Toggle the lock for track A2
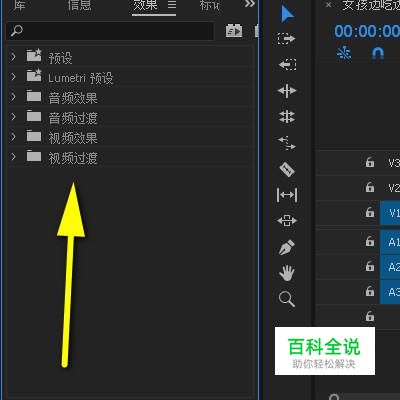Image resolution: width=400 pixels, height=400 pixels. point(370,266)
